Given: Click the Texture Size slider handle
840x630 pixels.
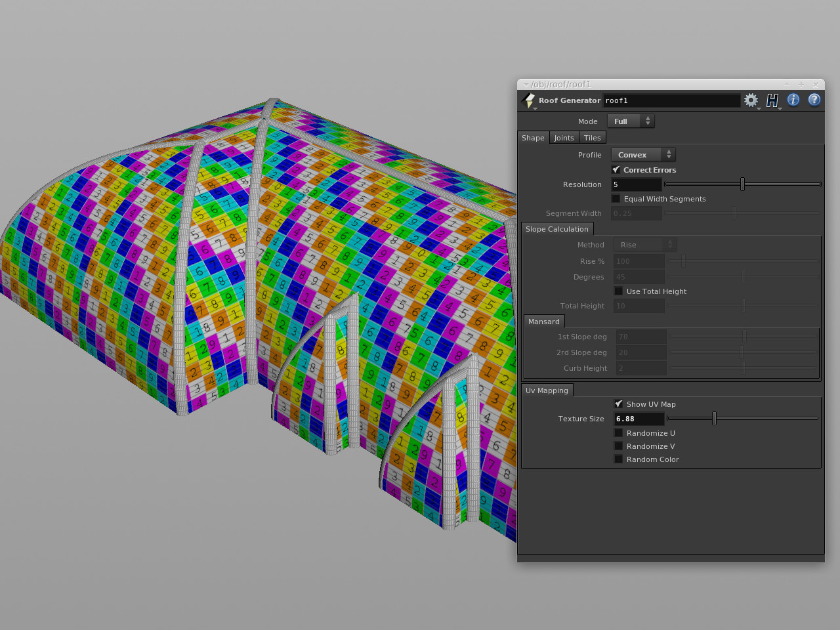Looking at the screenshot, I should pos(714,419).
